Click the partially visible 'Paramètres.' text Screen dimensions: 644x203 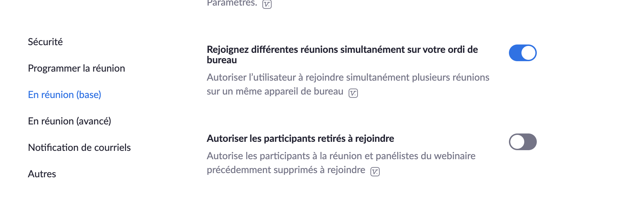tap(232, 3)
